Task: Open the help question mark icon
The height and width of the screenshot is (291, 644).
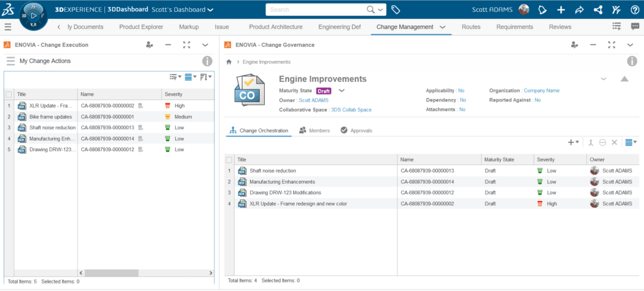Action: 635,10
